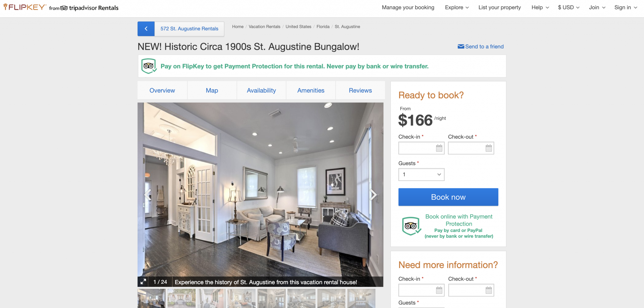Click TripAdvisor payment protection shield near Book now
The height and width of the screenshot is (308, 644).
[411, 226]
